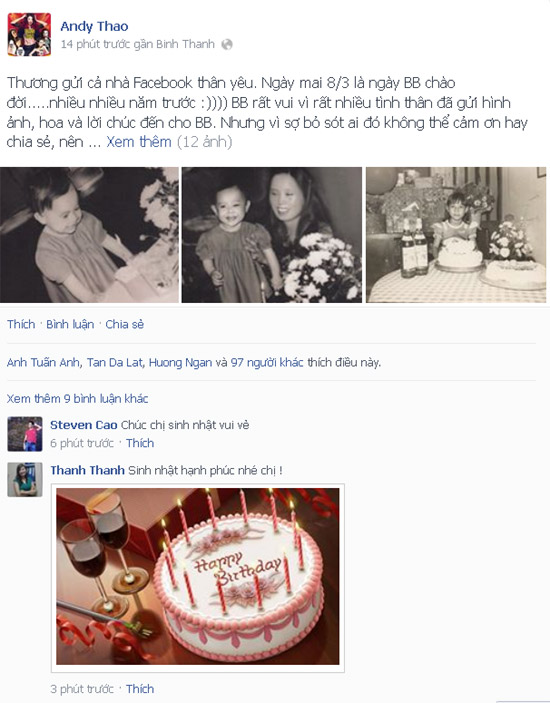Expand Xem thêm 9 bình luận khác
Image resolution: width=550 pixels, height=703 pixels.
pyautogui.click(x=77, y=399)
